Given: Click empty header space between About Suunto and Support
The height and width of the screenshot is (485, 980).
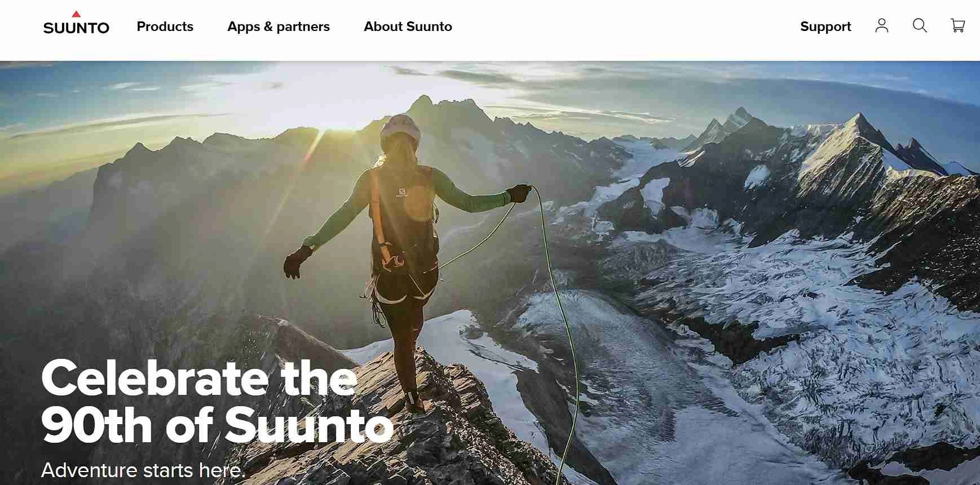Looking at the screenshot, I should [x=626, y=26].
